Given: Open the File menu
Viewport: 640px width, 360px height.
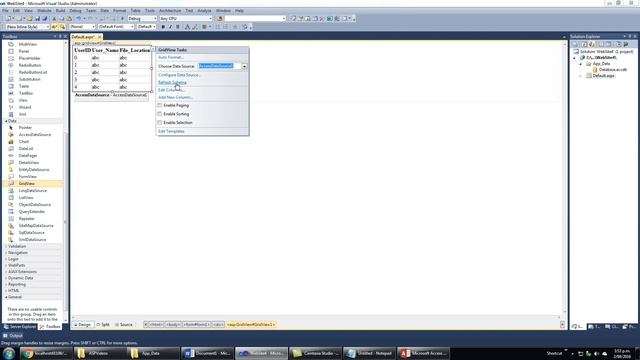Looking at the screenshot, I should (6, 11).
